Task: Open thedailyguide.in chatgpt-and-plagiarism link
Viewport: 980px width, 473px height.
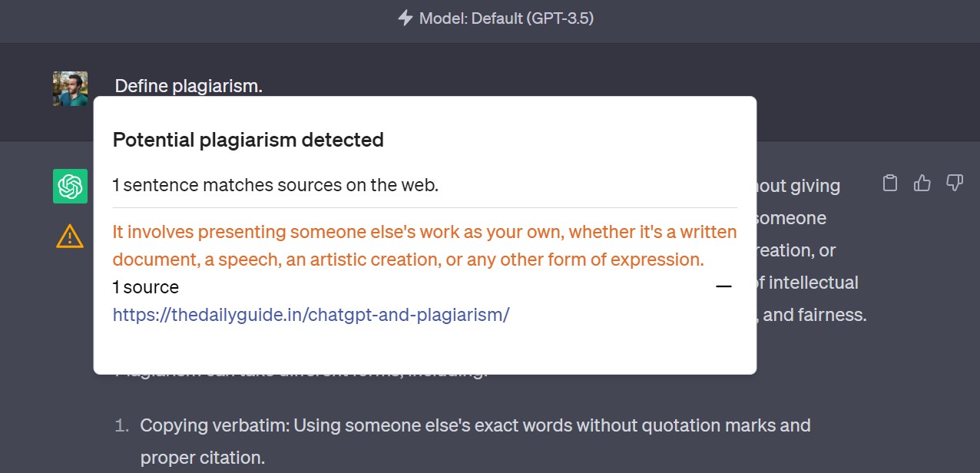Action: pos(311,315)
